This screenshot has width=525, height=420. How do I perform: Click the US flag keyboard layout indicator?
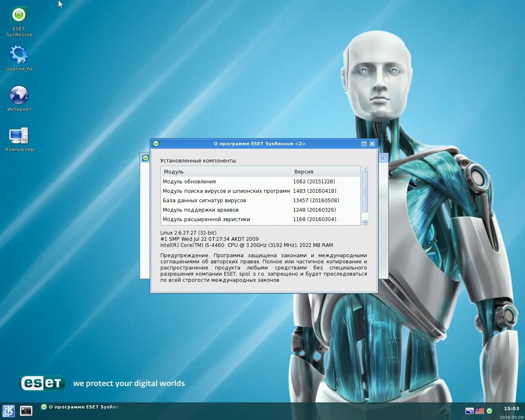tap(479, 411)
